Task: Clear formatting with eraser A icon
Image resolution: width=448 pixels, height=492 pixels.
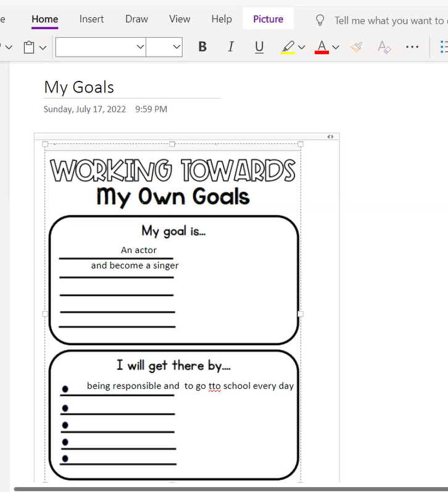Action: pos(384,47)
